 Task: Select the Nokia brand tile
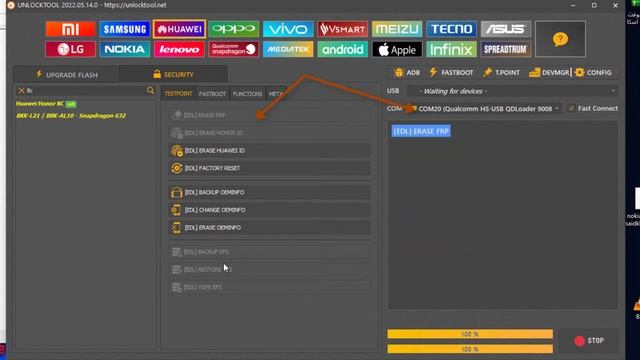tap(125, 49)
